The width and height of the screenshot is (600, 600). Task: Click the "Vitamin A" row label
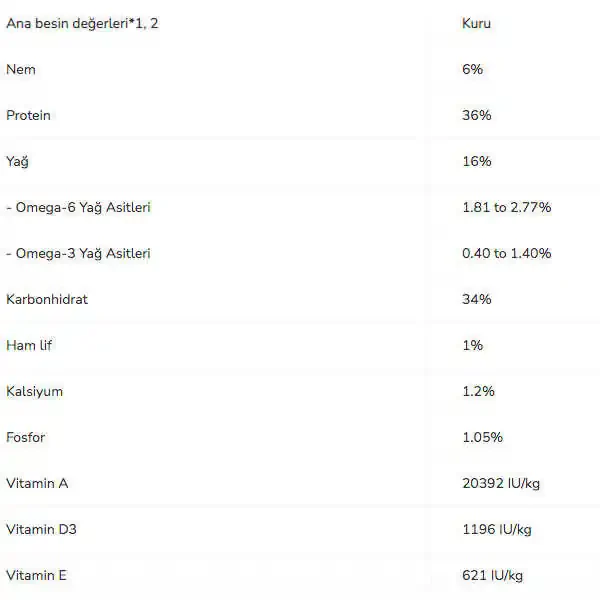point(37,483)
